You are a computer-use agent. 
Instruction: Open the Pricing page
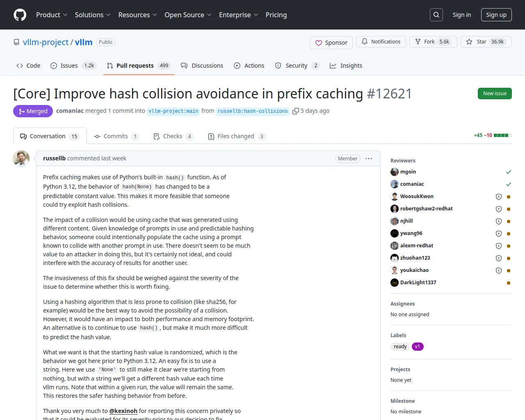point(276,15)
